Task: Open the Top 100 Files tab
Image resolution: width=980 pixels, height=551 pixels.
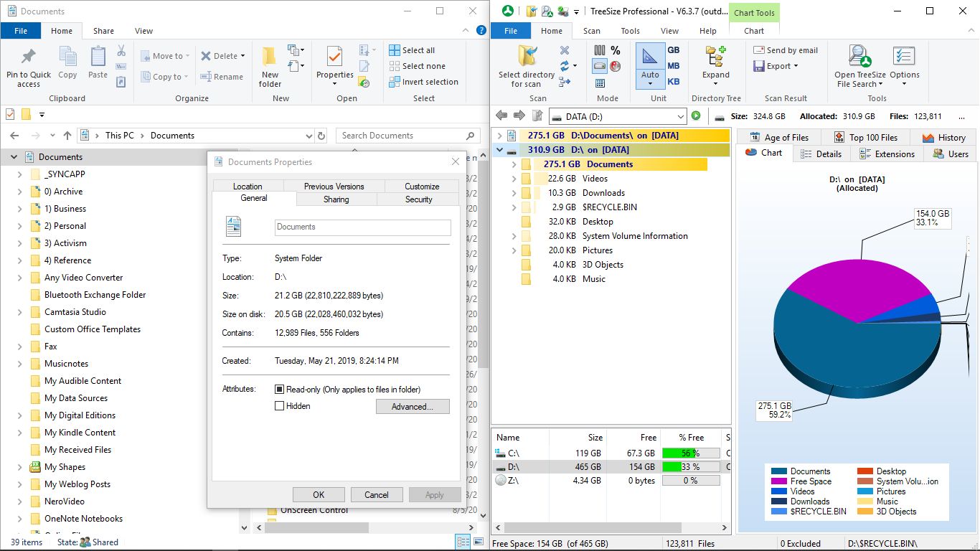Action: (x=864, y=137)
